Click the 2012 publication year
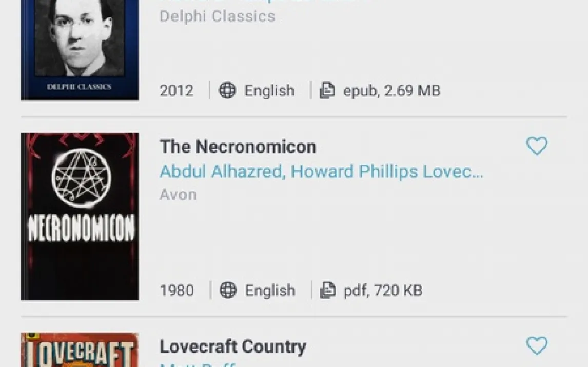The width and height of the screenshot is (588, 367). point(177,91)
